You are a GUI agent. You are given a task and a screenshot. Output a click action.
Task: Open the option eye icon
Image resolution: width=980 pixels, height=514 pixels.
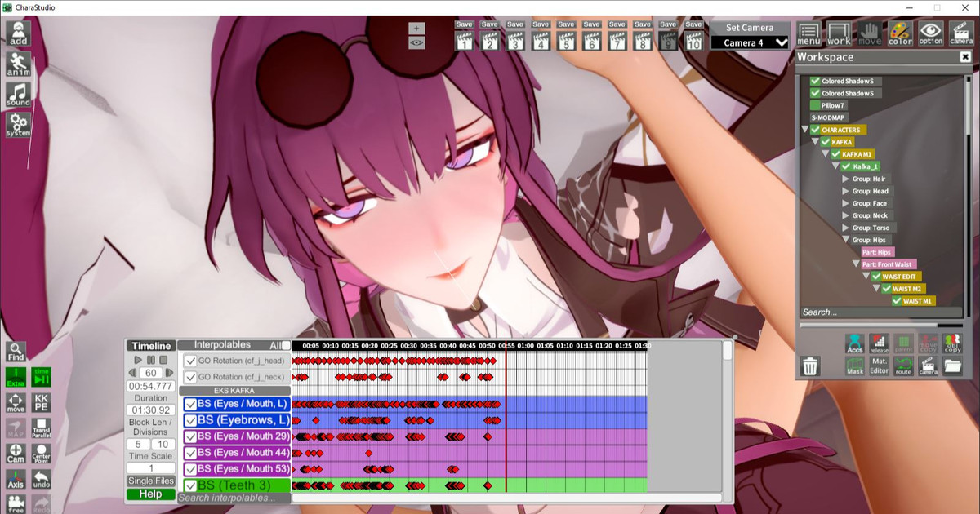coord(930,33)
